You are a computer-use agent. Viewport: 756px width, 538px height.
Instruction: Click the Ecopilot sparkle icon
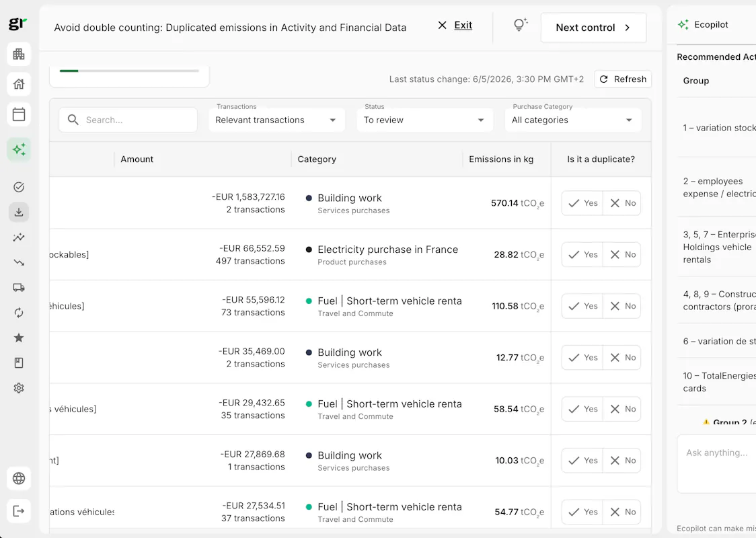(683, 25)
